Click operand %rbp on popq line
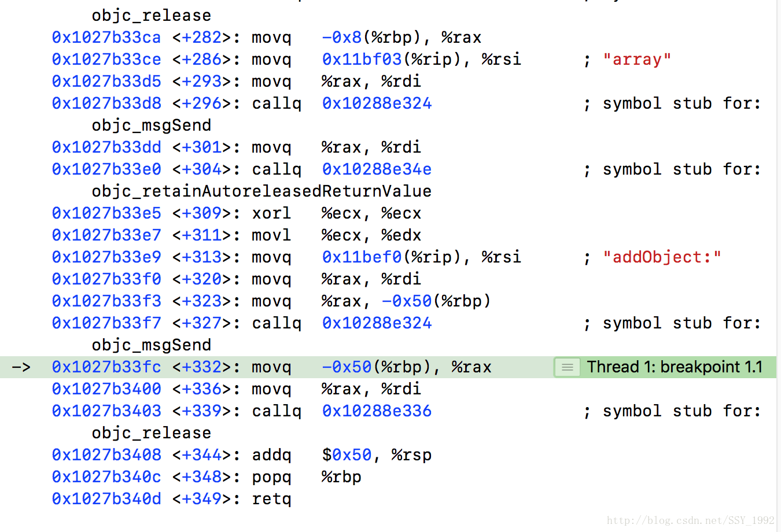Viewport: 781px width, 532px height. 342,477
